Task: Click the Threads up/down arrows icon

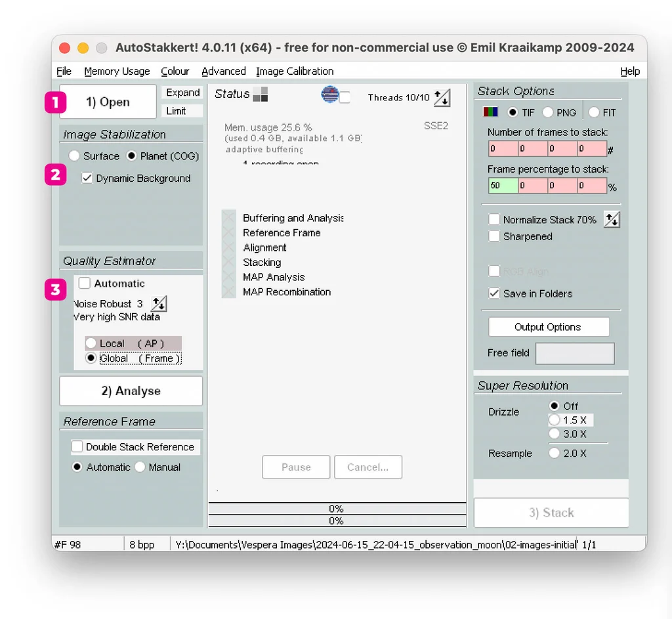Action: [x=442, y=98]
